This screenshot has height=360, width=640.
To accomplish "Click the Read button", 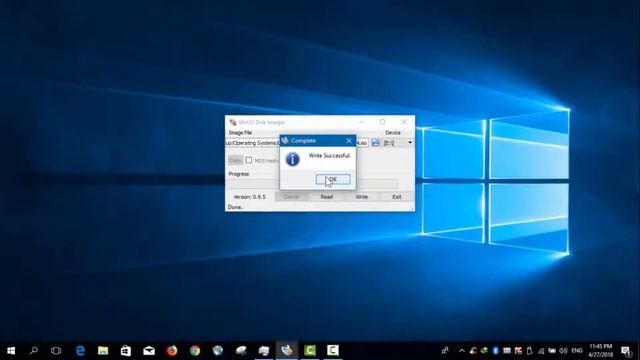I will [327, 197].
